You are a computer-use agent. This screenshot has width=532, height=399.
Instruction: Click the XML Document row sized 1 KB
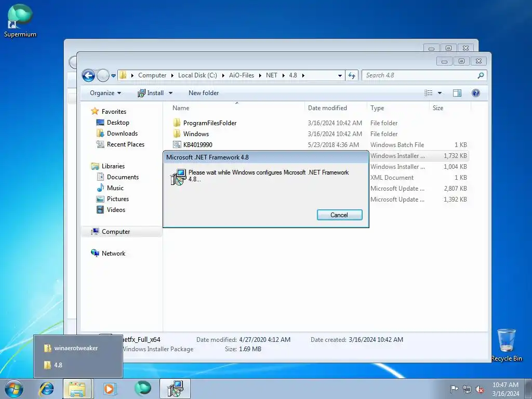click(419, 178)
